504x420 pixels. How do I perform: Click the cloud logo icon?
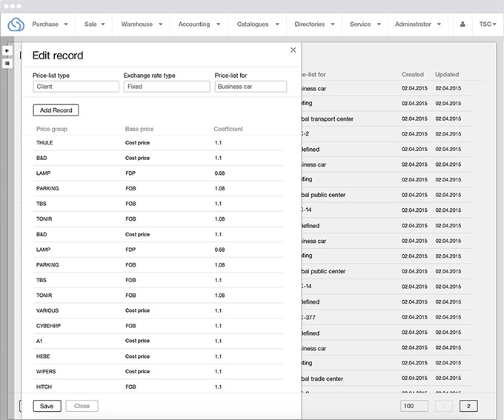(16, 24)
